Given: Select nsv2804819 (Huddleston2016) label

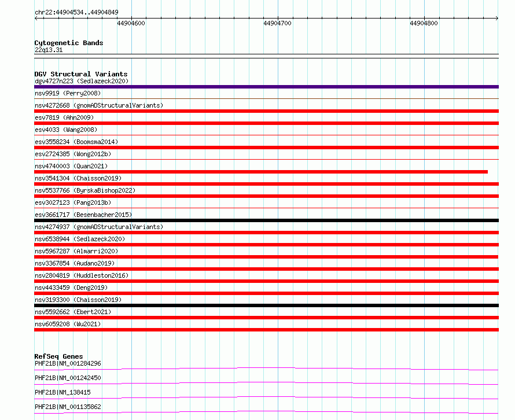Looking at the screenshot, I should coord(82,275).
